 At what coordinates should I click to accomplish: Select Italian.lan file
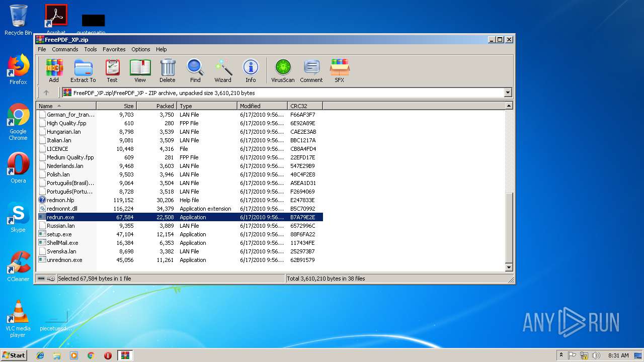pos(180,140)
